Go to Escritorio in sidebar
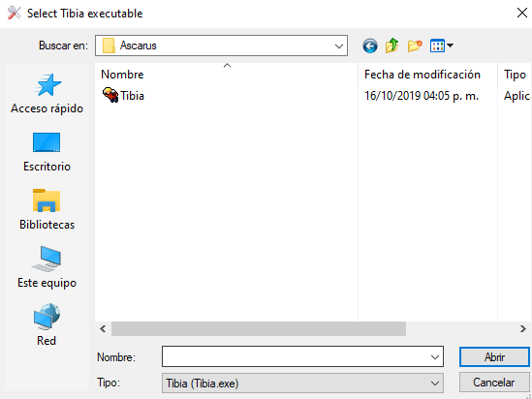This screenshot has height=399, width=532. (47, 152)
